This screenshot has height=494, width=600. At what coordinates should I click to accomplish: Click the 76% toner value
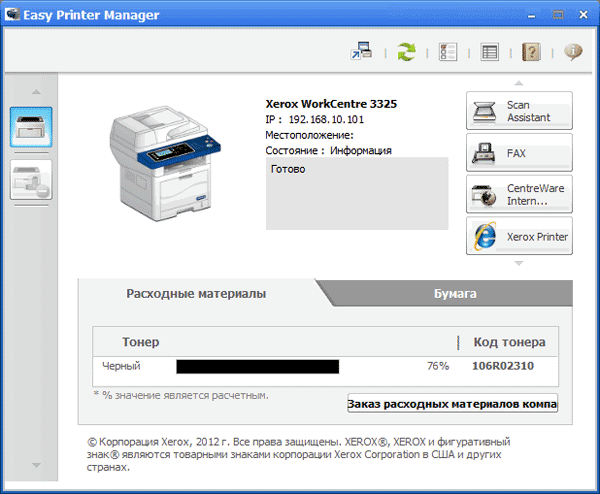point(438,366)
